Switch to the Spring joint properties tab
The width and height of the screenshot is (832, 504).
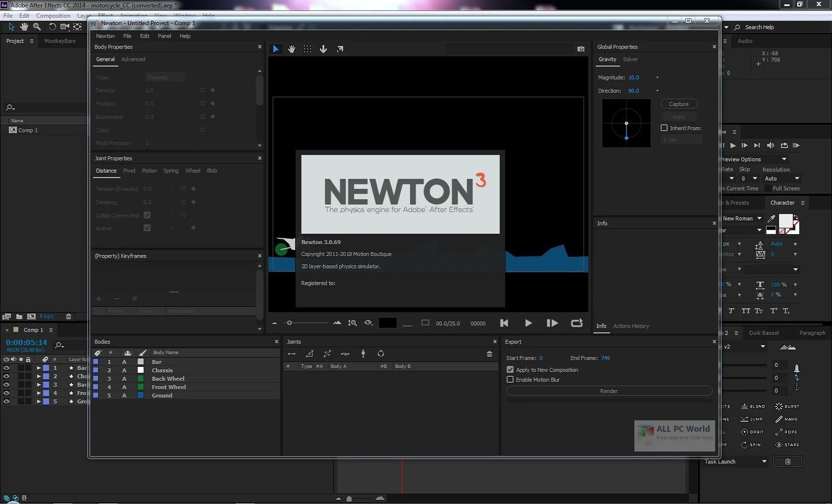[171, 171]
